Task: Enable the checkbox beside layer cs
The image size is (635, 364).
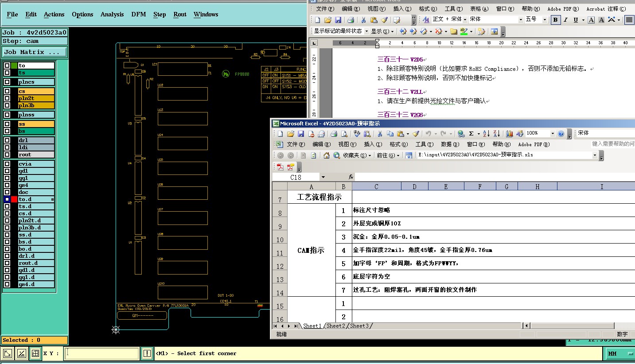Action: 7,91
